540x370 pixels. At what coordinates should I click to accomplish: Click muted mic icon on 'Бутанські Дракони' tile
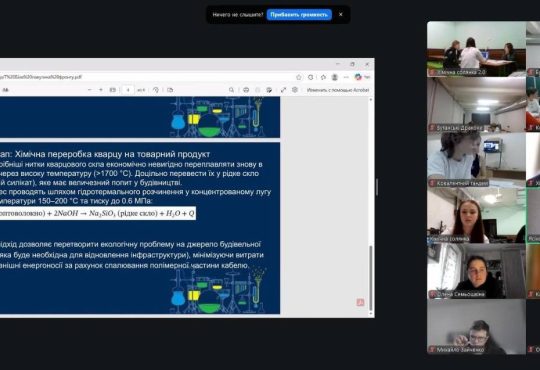[x=432, y=128]
